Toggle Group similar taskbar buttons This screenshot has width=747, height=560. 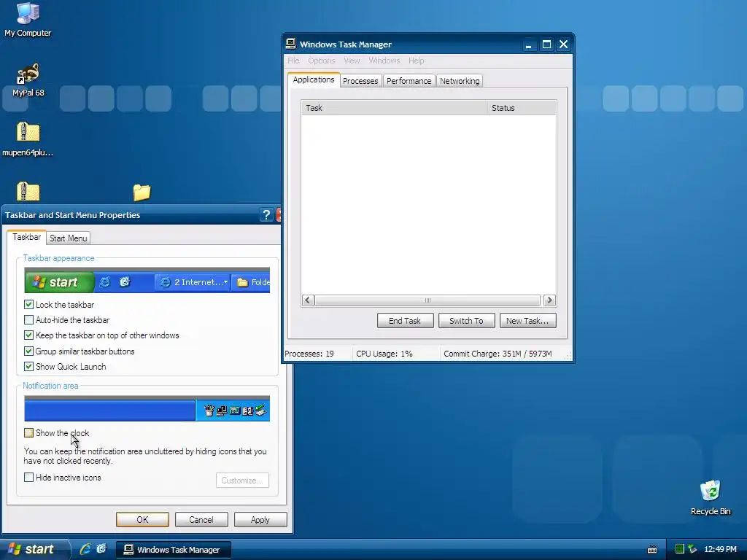coord(28,351)
